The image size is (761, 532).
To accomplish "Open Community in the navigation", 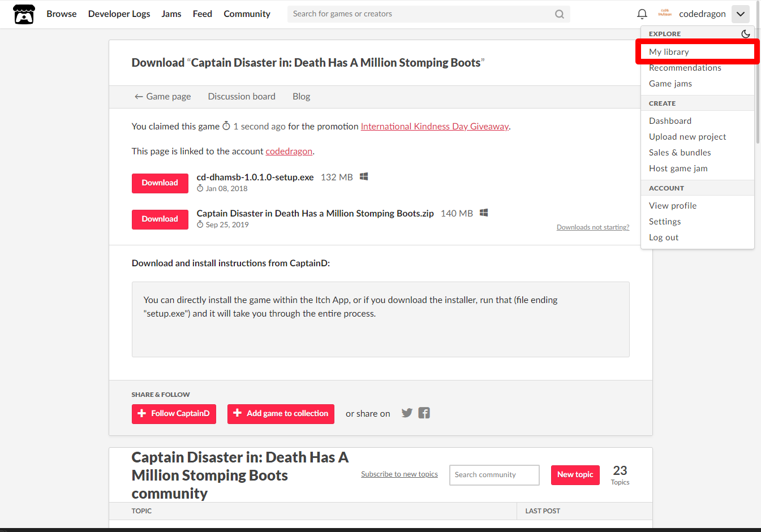I will tap(247, 14).
